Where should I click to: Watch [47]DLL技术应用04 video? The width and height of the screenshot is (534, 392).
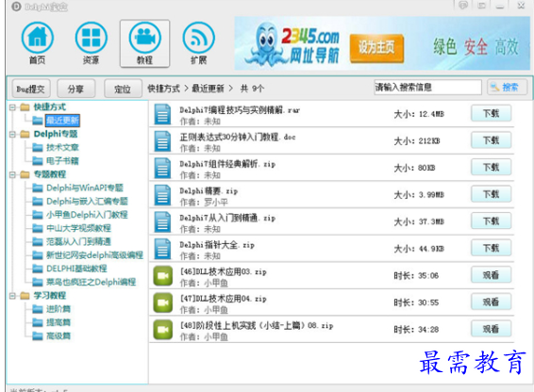click(x=492, y=302)
